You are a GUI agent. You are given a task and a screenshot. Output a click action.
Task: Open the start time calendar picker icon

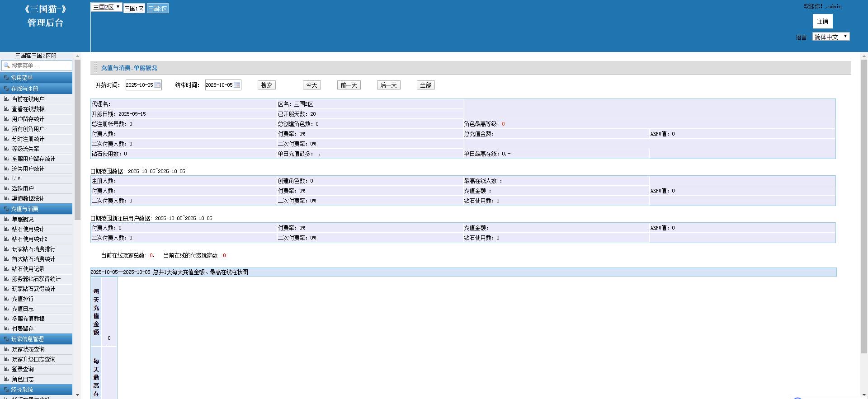point(157,85)
